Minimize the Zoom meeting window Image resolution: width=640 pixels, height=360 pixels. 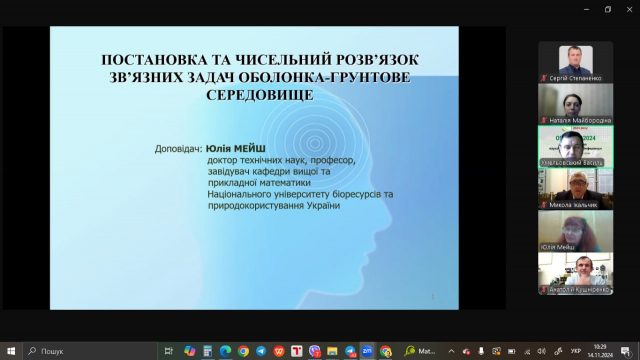[587, 9]
